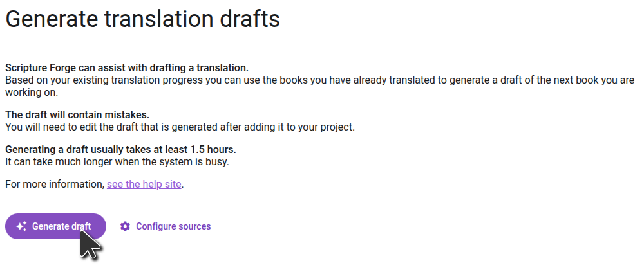Open the 'see the help site' link
The image size is (644, 270).
tap(144, 184)
